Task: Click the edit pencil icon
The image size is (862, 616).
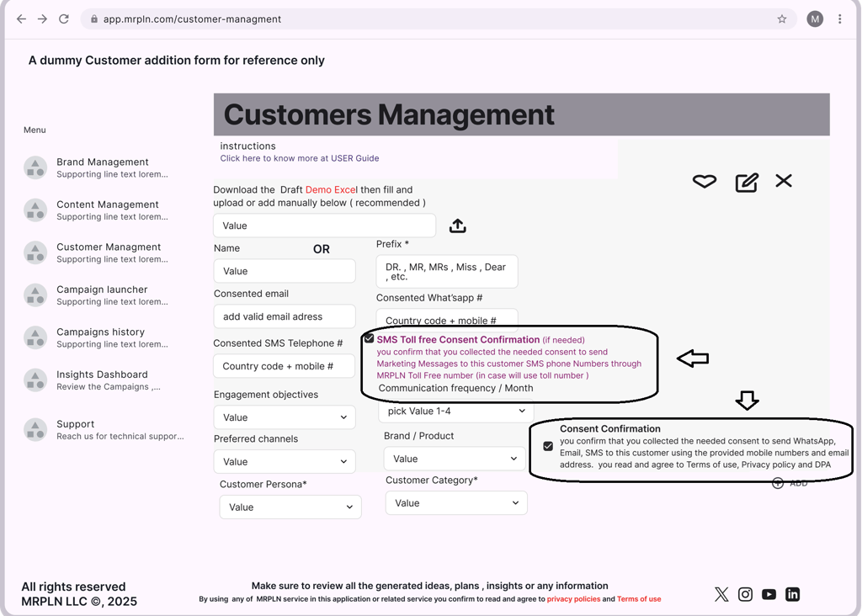Action: click(x=747, y=182)
